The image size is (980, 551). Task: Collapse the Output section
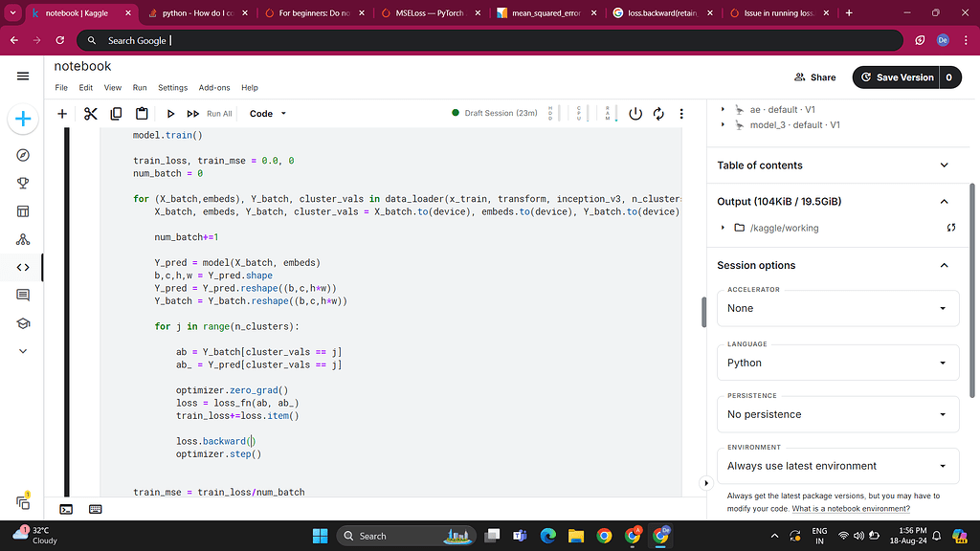945,202
